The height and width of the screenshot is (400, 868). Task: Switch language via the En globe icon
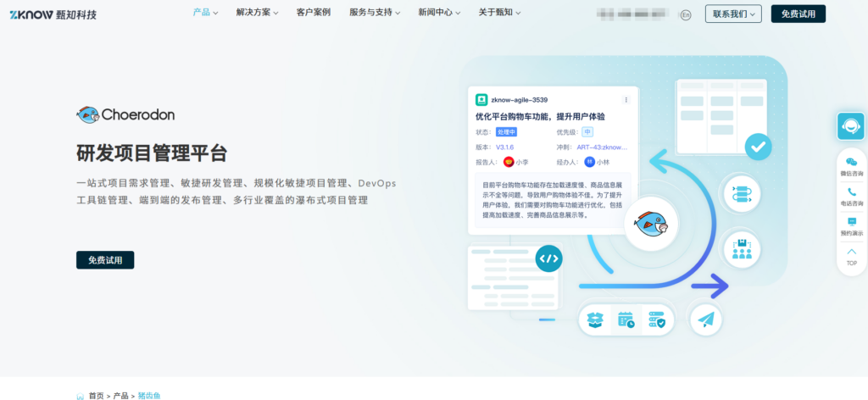[x=686, y=14]
